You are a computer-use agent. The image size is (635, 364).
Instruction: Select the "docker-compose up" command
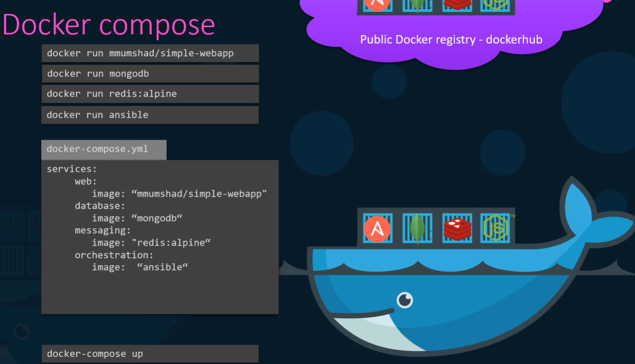tap(150, 354)
